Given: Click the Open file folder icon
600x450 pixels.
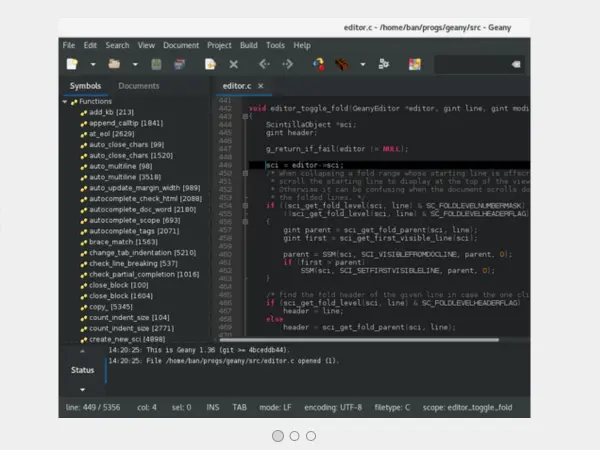Looking at the screenshot, I should [115, 64].
